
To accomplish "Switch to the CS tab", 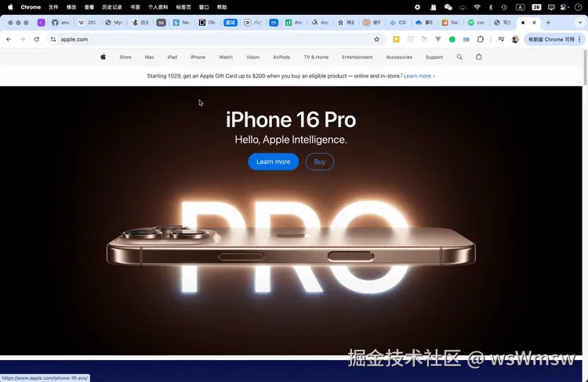I will (397, 23).
